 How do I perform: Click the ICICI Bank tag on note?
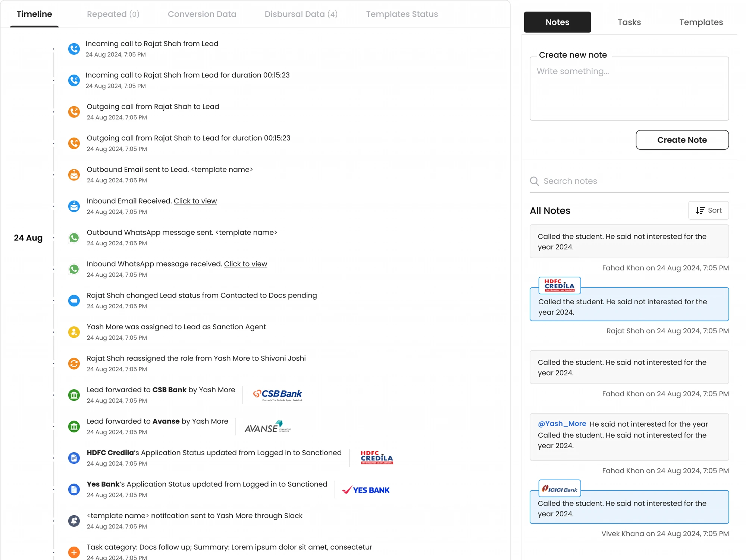559,488
